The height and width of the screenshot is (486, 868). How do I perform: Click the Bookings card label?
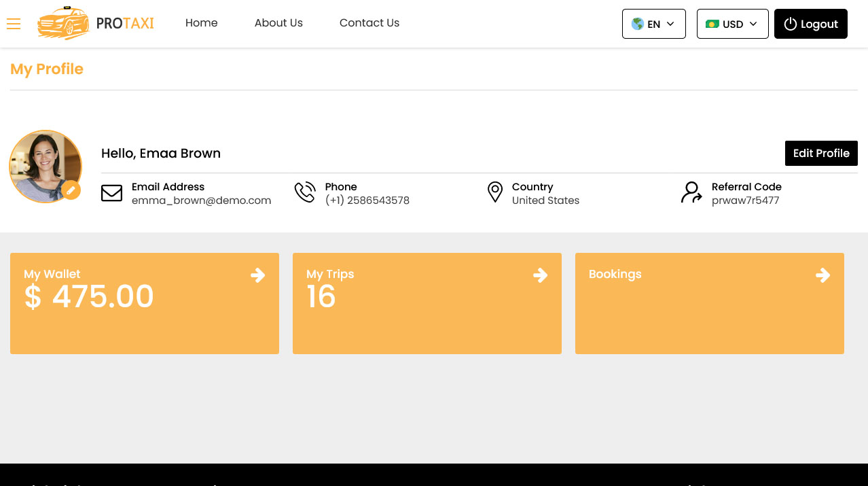615,274
